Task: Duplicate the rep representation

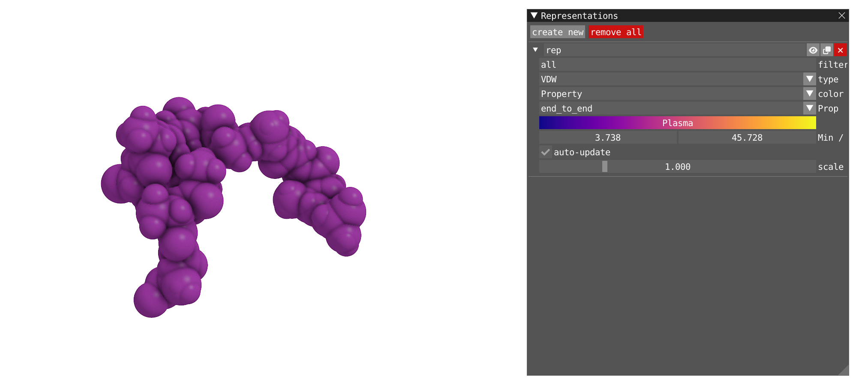Action: click(827, 50)
